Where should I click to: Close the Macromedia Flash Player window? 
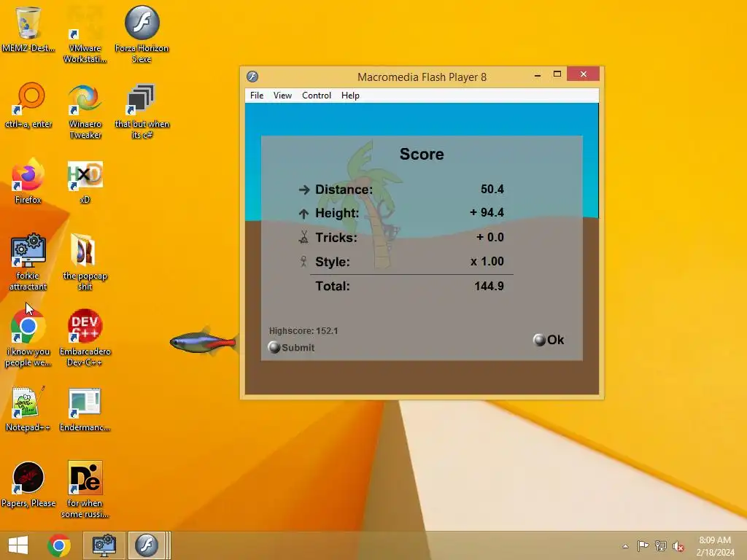(x=583, y=74)
